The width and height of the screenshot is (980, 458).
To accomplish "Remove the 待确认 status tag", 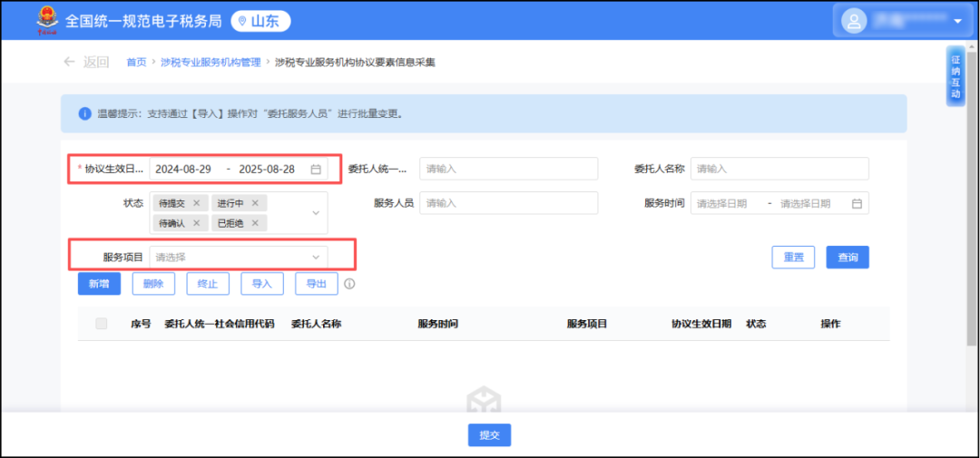I will point(196,223).
